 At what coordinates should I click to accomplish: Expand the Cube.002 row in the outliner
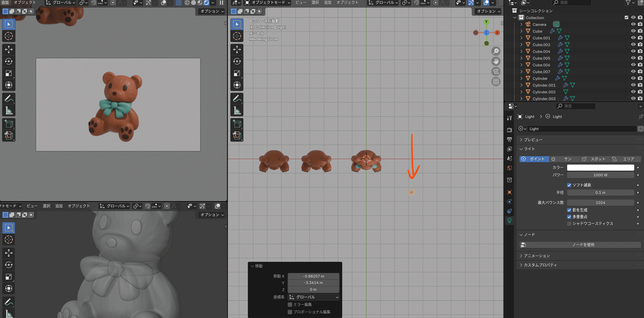[x=521, y=45]
